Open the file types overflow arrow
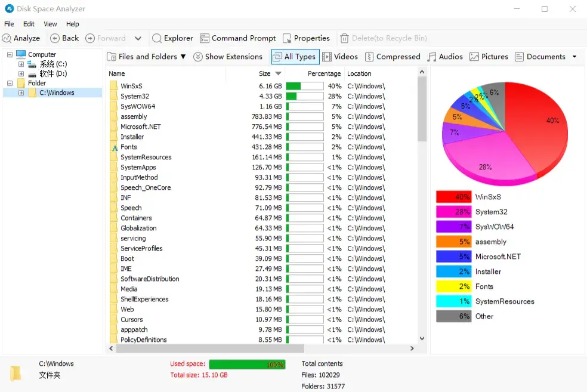This screenshot has height=392, width=587. (x=574, y=57)
